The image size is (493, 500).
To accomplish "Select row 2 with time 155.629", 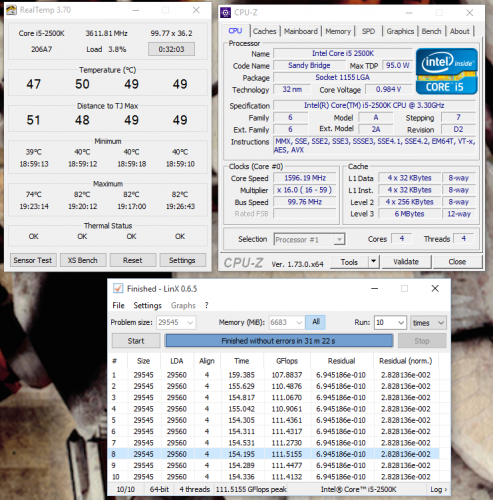I will (275, 386).
